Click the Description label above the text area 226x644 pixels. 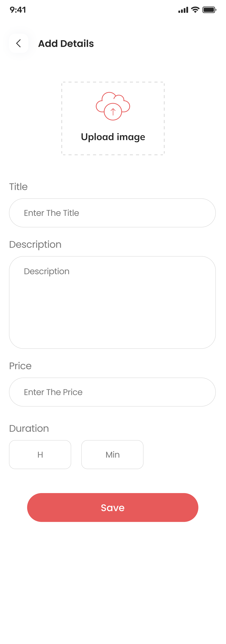coord(35,244)
